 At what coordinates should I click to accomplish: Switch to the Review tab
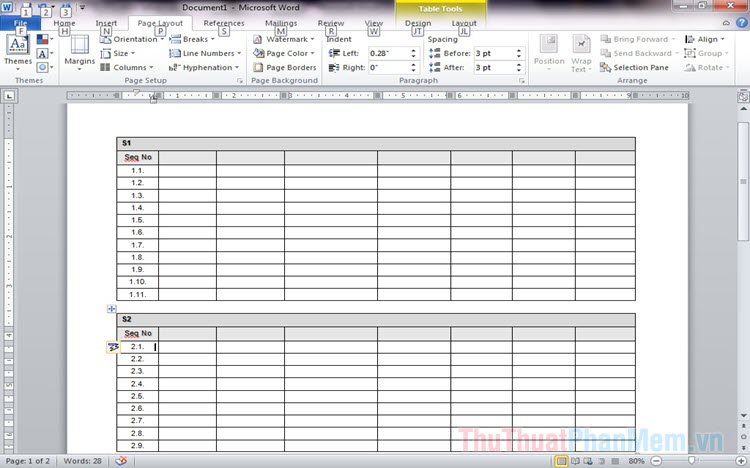331,23
